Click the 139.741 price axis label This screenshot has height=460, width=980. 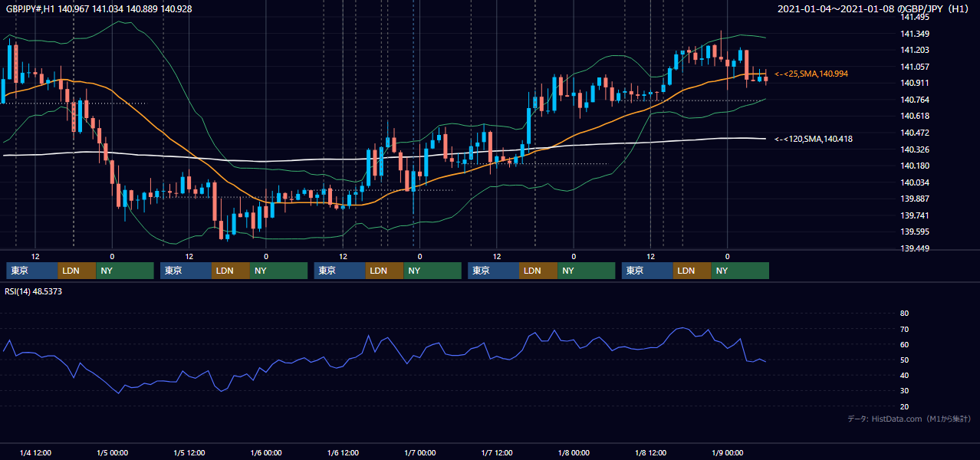[x=915, y=215]
